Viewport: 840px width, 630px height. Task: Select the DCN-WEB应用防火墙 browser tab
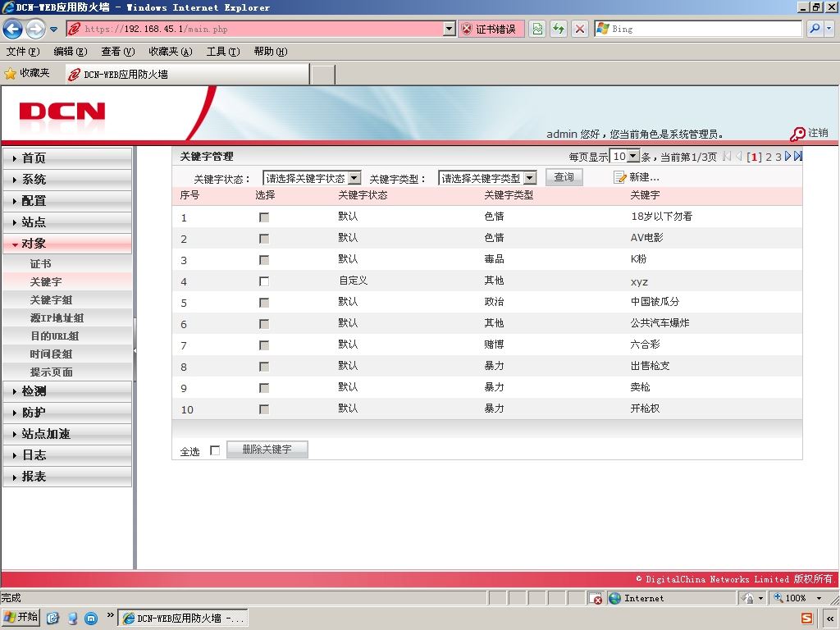[187, 75]
